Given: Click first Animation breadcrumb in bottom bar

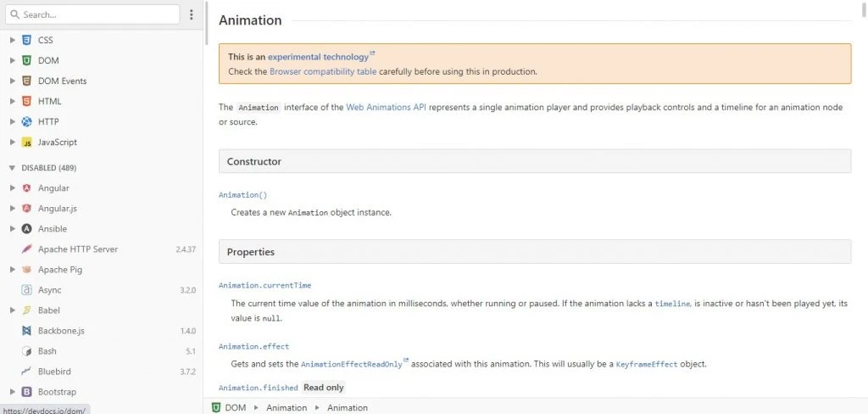Looking at the screenshot, I should pos(287,408).
